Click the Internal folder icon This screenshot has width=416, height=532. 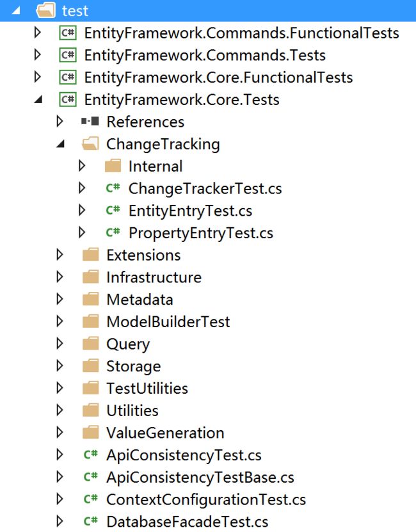click(x=113, y=166)
